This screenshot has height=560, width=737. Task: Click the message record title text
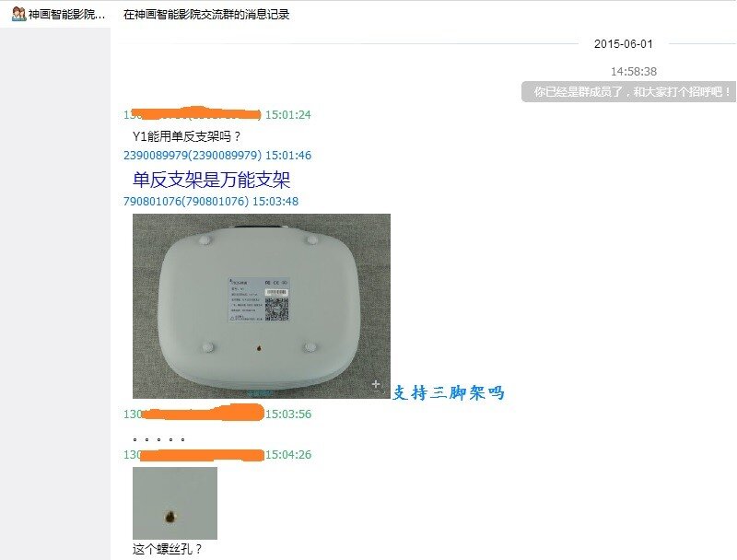pyautogui.click(x=206, y=15)
